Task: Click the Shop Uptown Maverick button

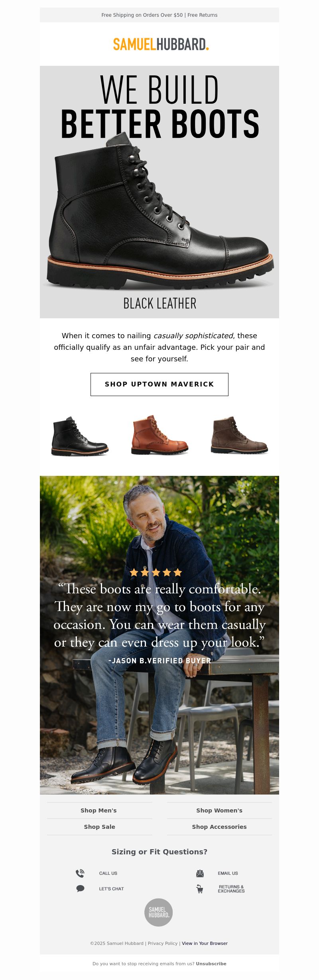Action: click(x=159, y=385)
